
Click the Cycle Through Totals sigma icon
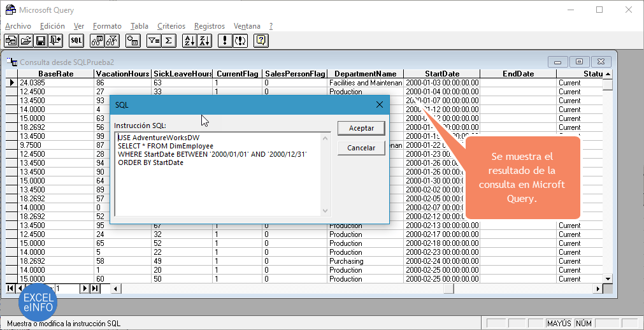coord(168,40)
